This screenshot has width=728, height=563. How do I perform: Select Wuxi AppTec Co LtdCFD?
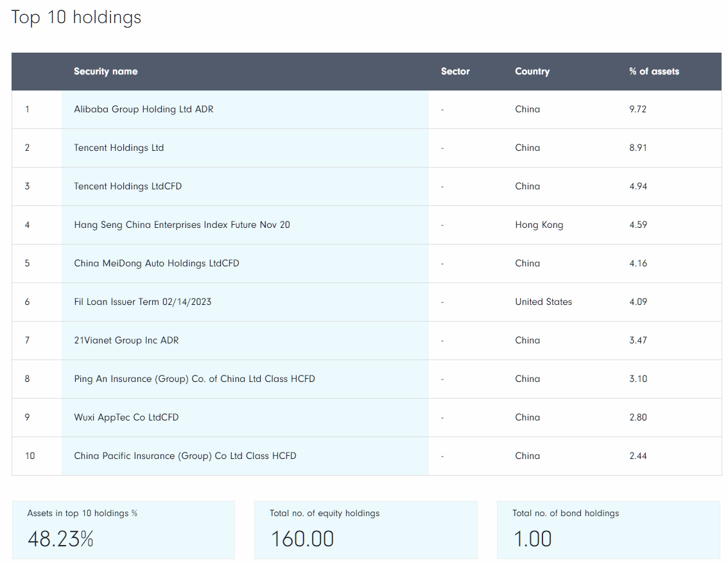click(126, 417)
